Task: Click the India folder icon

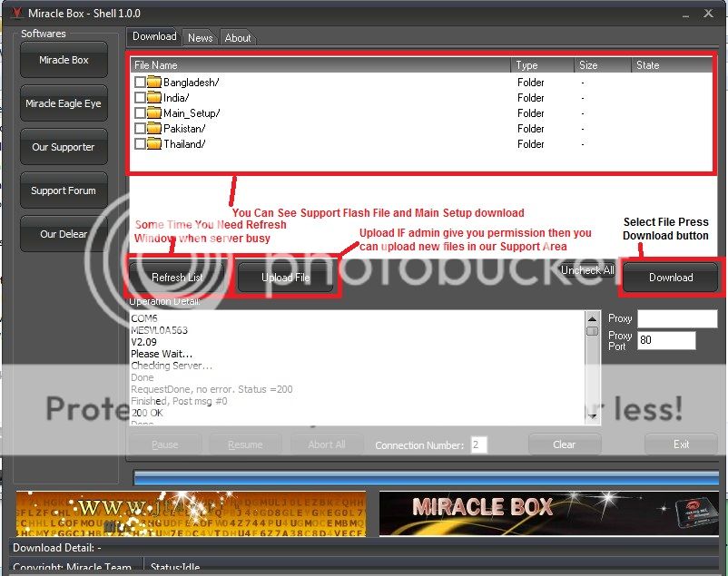Action: (x=154, y=97)
